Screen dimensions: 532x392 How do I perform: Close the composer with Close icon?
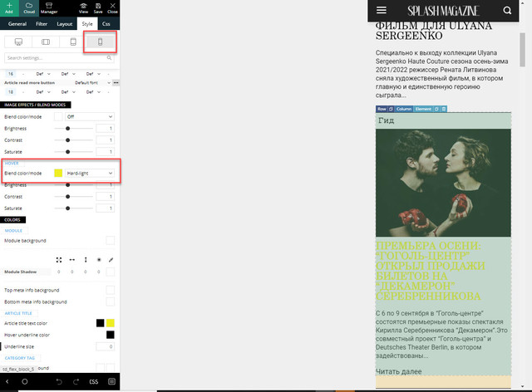coord(113,8)
